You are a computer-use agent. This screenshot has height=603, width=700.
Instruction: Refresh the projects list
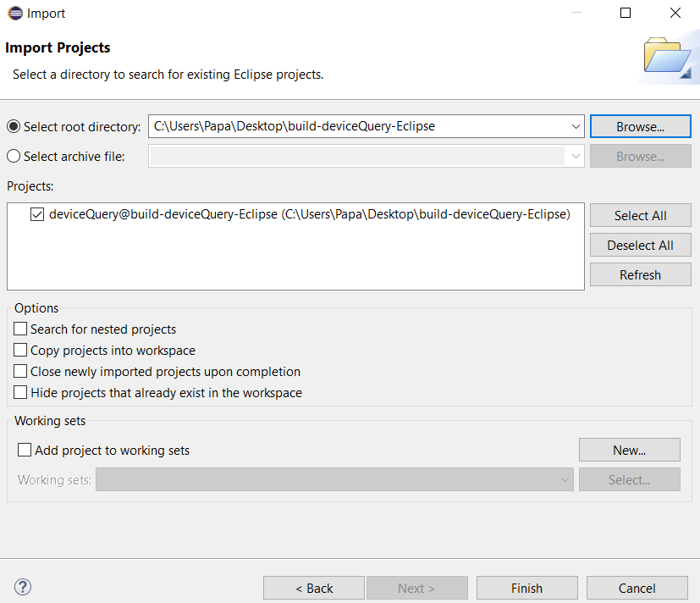(x=640, y=274)
